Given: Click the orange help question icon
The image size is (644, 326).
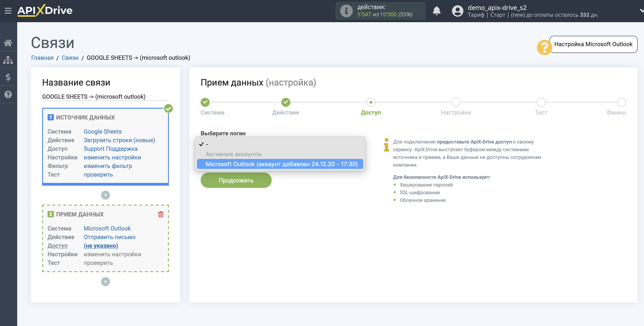Looking at the screenshot, I should tap(544, 47).
